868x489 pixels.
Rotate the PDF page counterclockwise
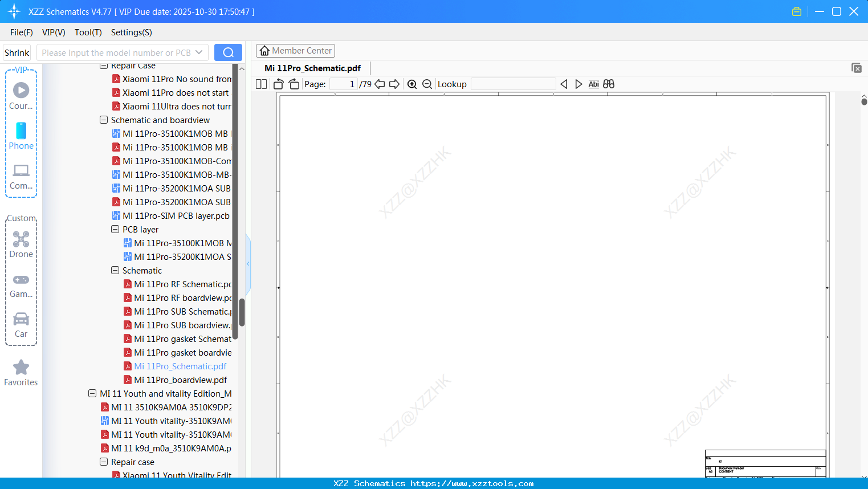point(279,84)
